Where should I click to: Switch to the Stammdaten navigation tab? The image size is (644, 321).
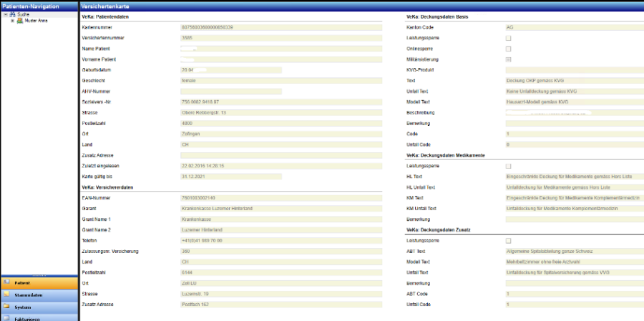click(x=39, y=295)
